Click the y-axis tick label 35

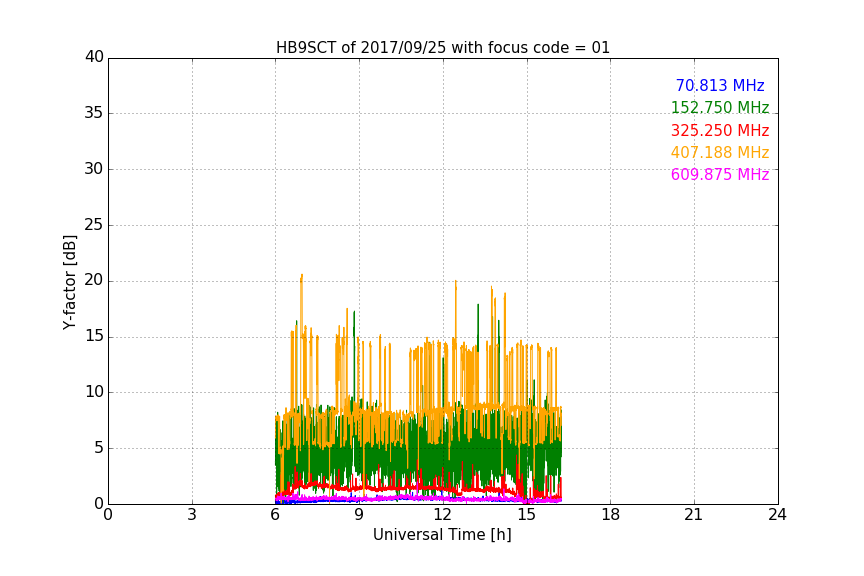click(94, 113)
